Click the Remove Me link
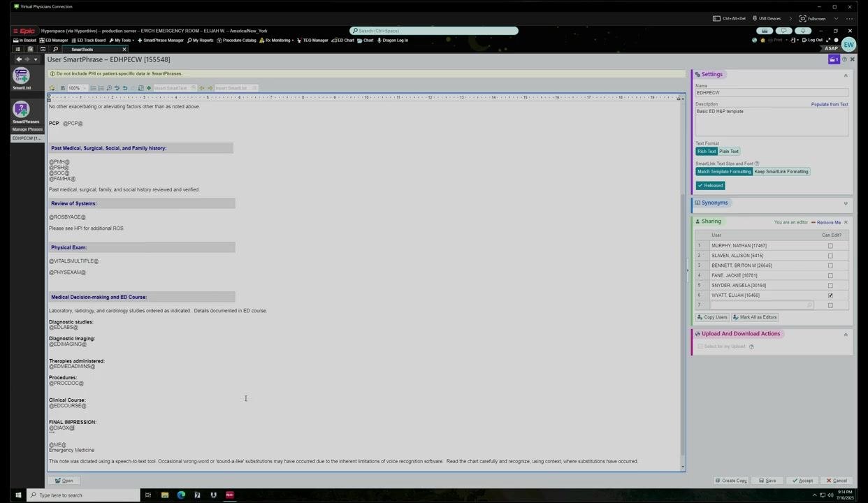Viewport: 868px width, 503px height. click(826, 222)
